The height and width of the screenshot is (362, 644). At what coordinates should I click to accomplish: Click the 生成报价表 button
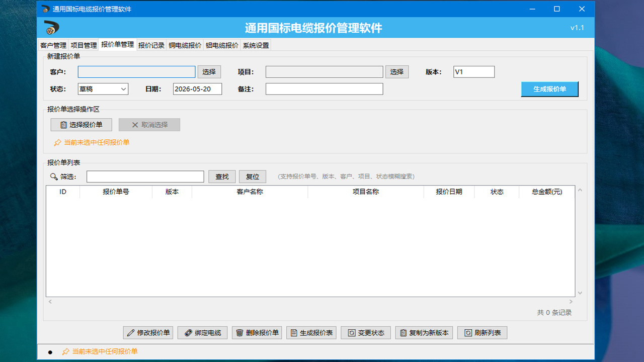pos(311,333)
